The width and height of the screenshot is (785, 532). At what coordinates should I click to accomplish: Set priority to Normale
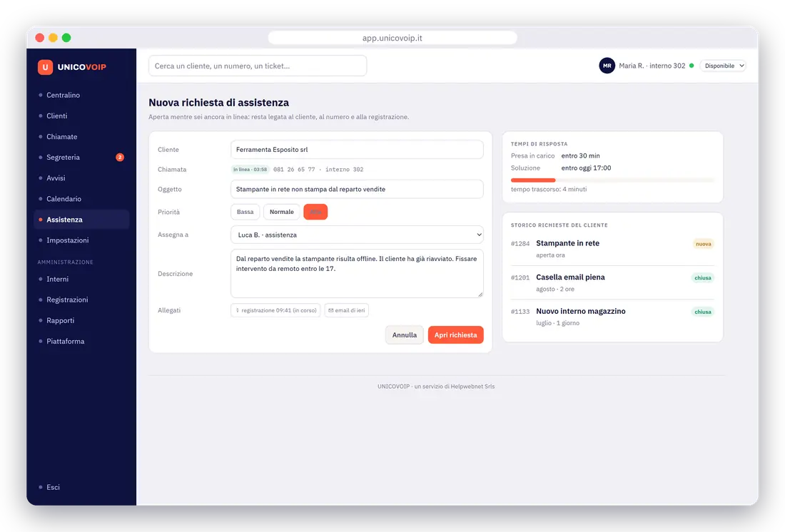coord(281,212)
